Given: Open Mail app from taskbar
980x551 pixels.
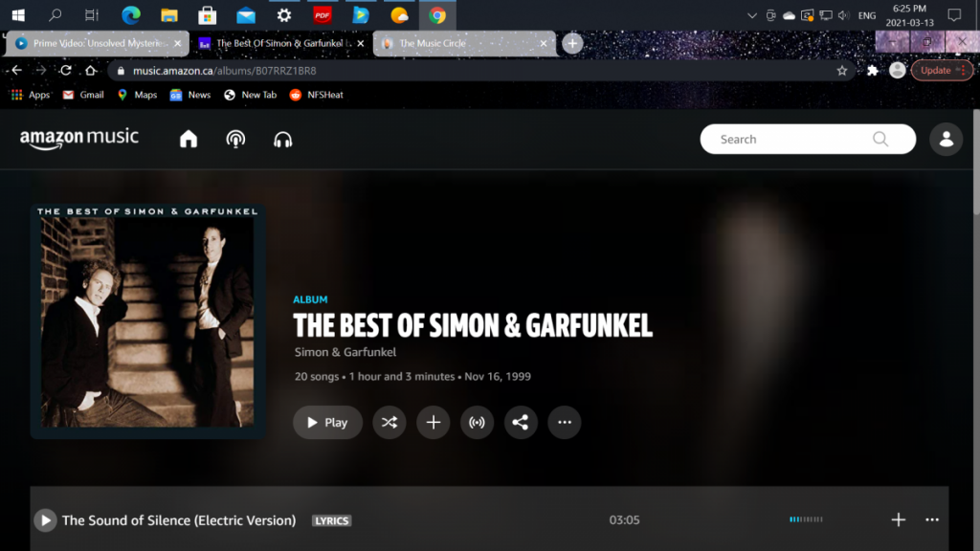Looking at the screenshot, I should tap(246, 15).
